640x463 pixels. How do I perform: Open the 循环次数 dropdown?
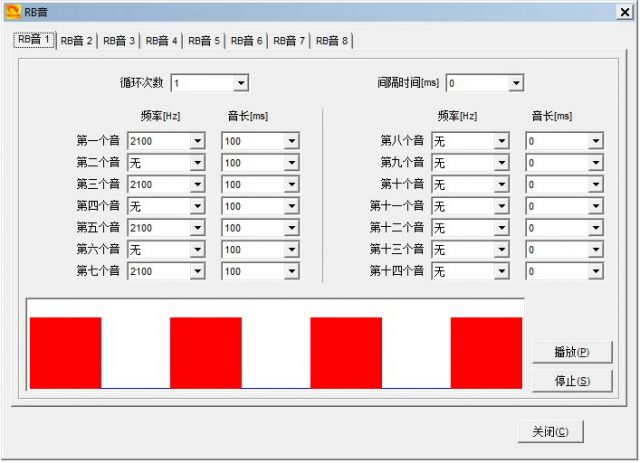click(x=241, y=83)
